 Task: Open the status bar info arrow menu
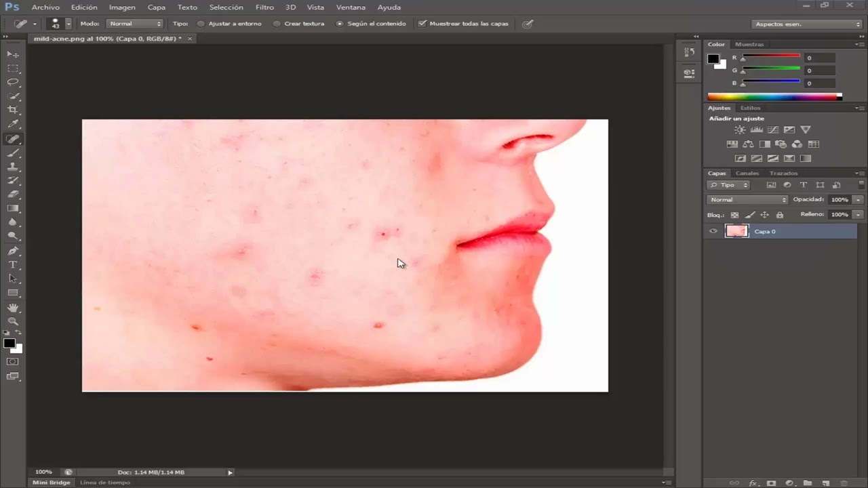tap(230, 472)
